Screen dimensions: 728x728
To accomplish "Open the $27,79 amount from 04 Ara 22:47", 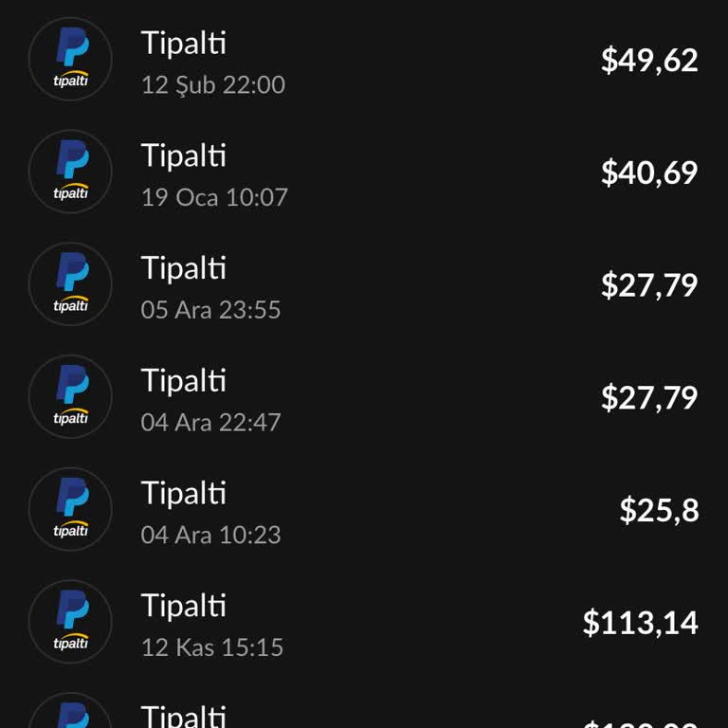I will pos(649,397).
